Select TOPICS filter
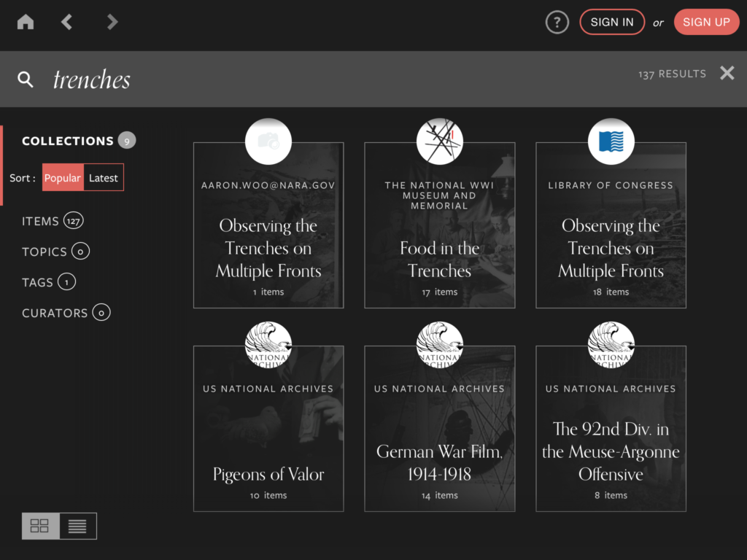747x560 pixels. (x=55, y=252)
